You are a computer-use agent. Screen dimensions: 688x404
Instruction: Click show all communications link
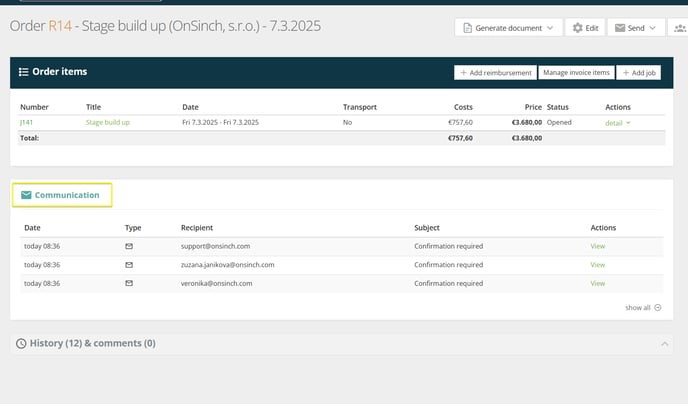click(x=643, y=307)
